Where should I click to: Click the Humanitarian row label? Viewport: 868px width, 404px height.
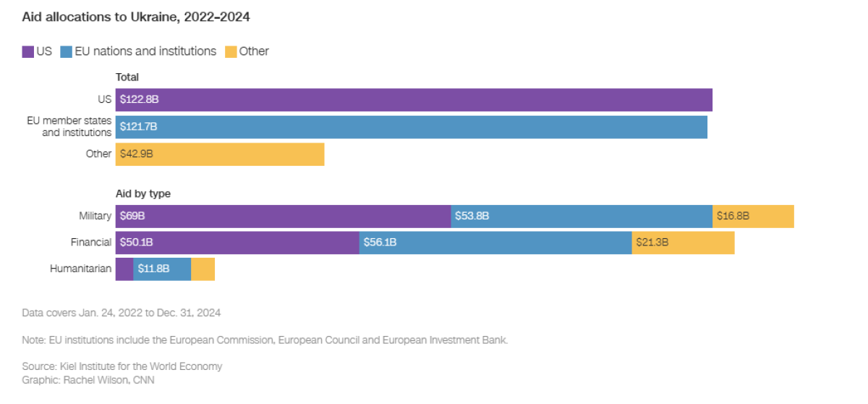click(x=80, y=269)
